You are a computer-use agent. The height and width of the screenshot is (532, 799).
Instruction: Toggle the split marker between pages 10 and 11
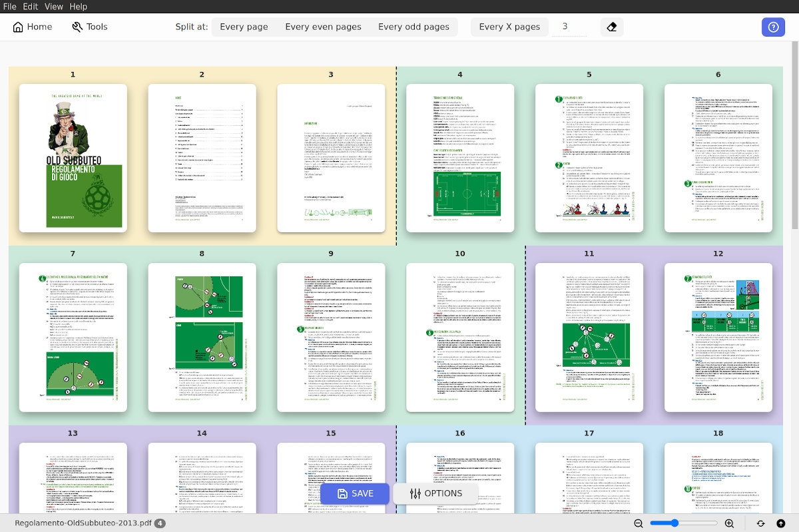pyautogui.click(x=525, y=336)
